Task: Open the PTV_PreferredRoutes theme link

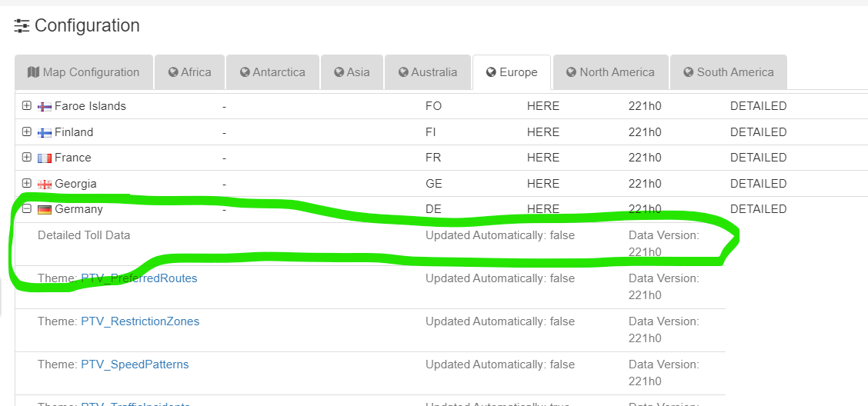Action: pos(139,278)
